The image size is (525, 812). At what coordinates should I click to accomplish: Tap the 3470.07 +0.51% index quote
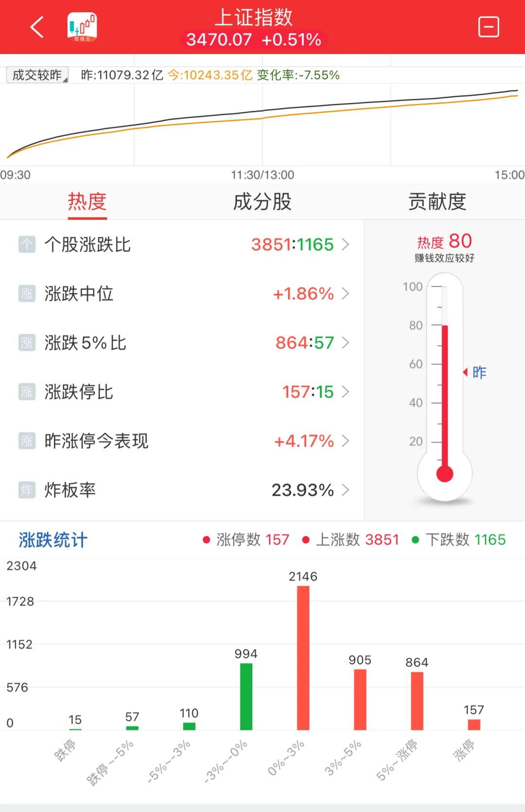point(254,39)
